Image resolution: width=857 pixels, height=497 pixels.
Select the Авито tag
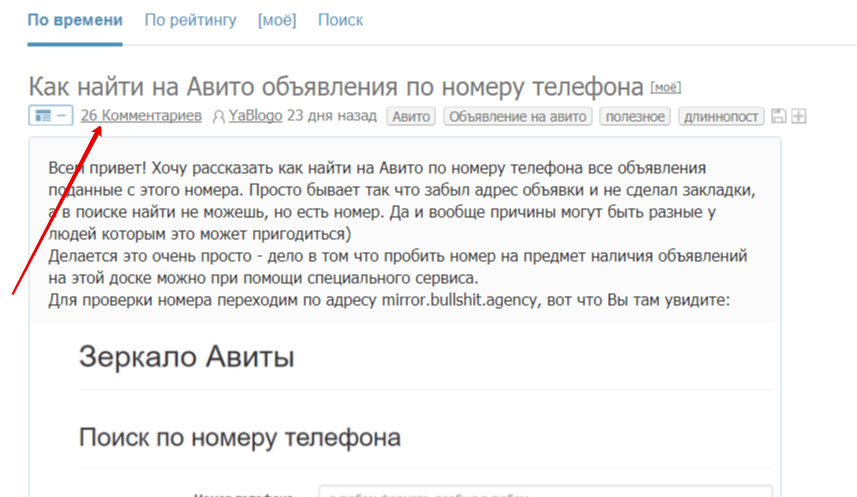coord(411,116)
